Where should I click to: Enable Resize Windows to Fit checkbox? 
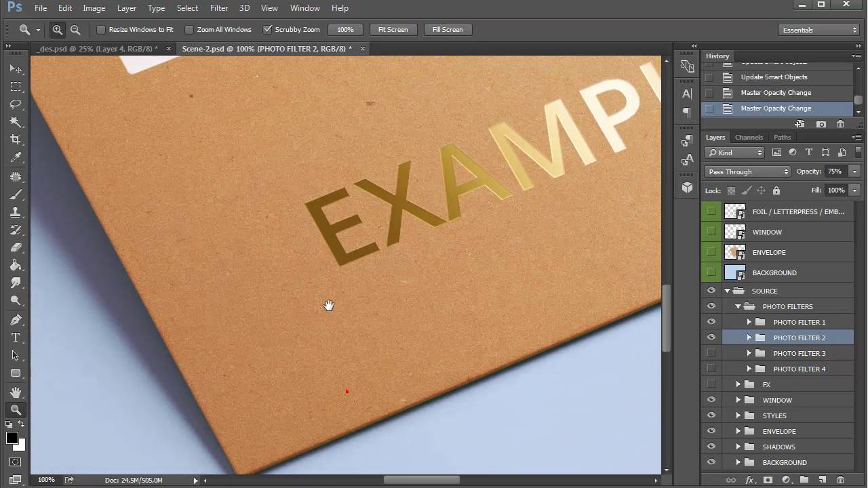pos(101,30)
